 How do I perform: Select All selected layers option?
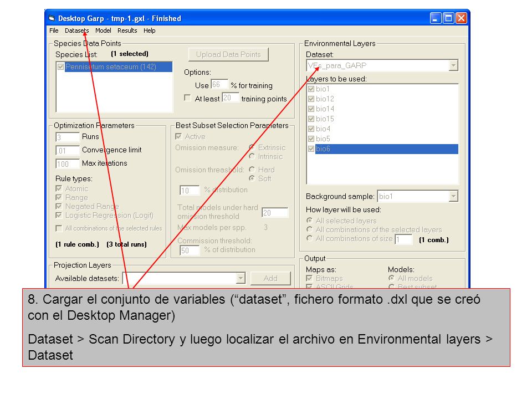tap(309, 221)
